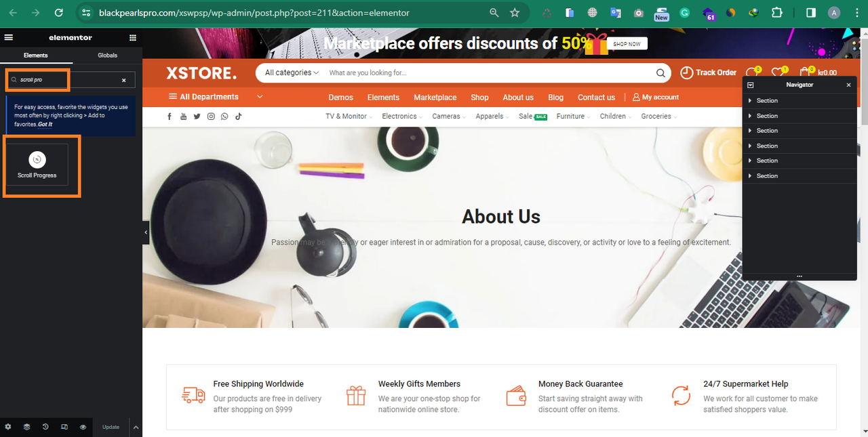The width and height of the screenshot is (868, 437).
Task: Open the Elementor hamburger menu
Action: tap(8, 38)
